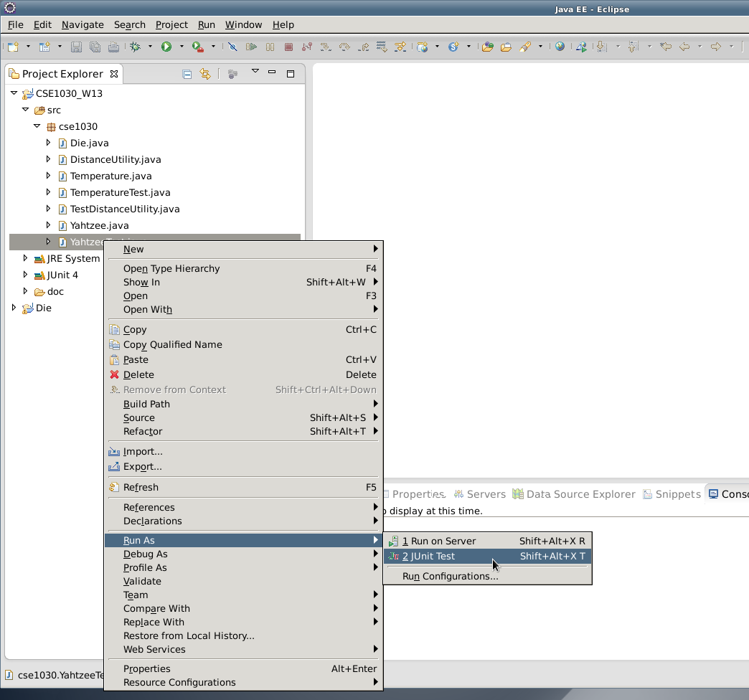The image size is (749, 700).
Task: Click the Resume debug toolbar icon
Action: tap(251, 47)
